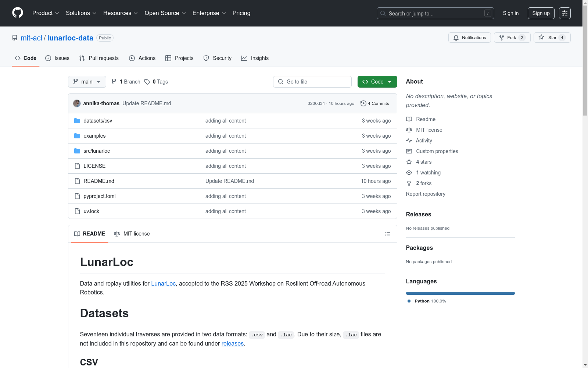Viewport: 588px width, 368px height.
Task: Switch to the Actions tab
Action: [142, 58]
